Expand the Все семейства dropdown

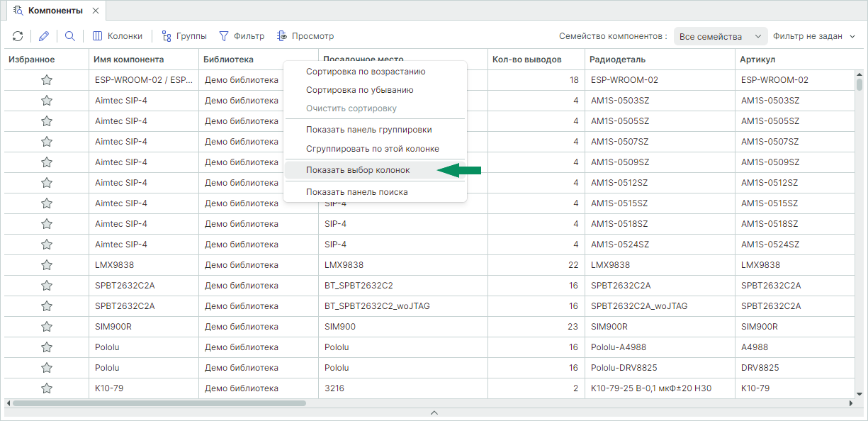tap(720, 36)
